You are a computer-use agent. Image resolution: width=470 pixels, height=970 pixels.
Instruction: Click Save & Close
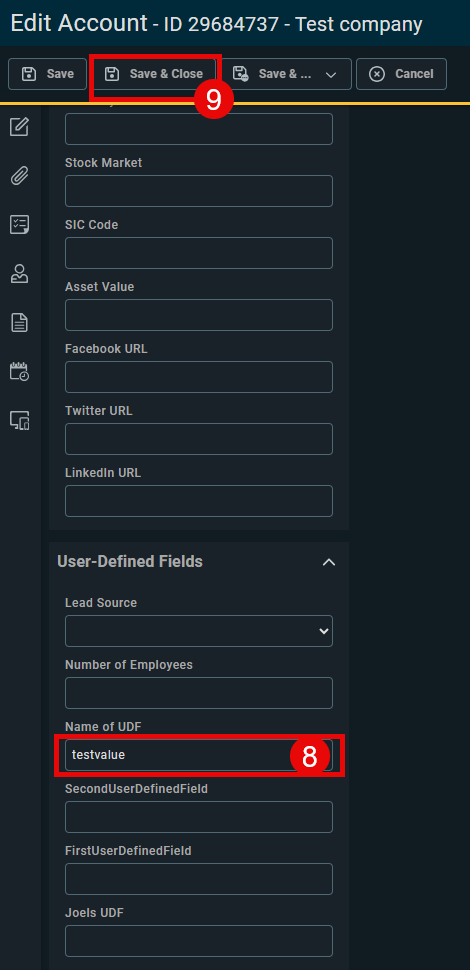(155, 74)
